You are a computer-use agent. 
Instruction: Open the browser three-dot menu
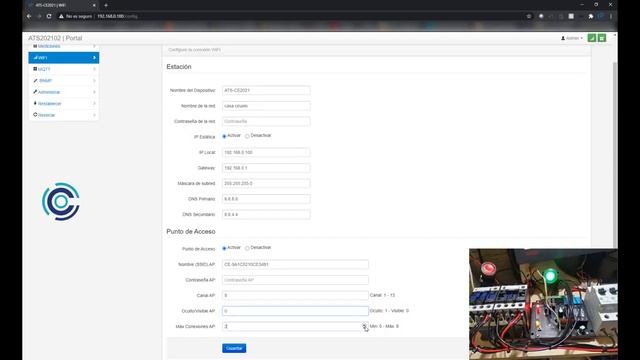(611, 16)
